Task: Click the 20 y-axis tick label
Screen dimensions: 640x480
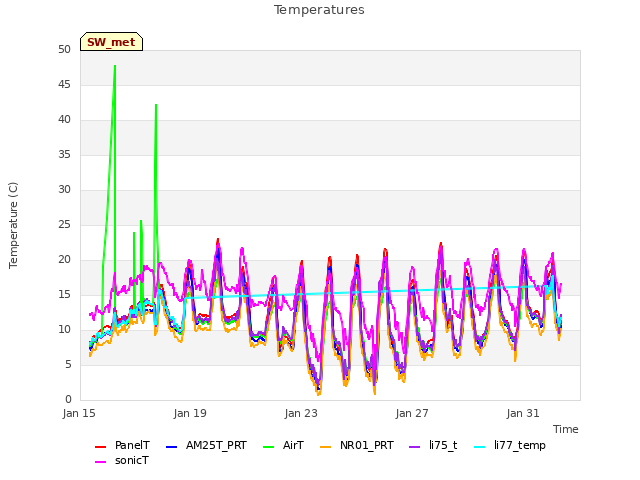Action: click(64, 260)
